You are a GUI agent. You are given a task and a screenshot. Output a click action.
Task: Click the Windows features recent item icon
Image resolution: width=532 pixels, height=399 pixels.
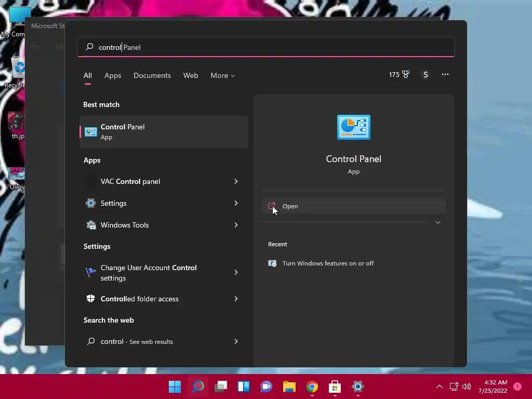(272, 263)
